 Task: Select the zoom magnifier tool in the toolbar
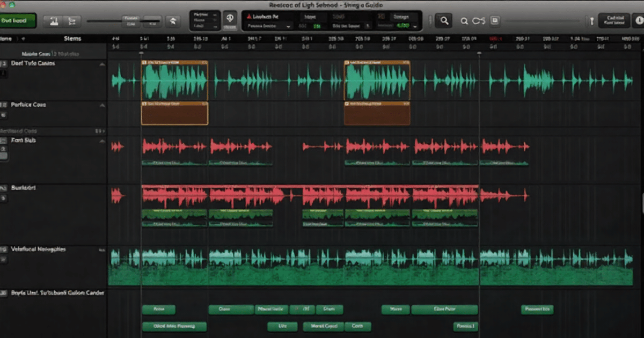444,20
